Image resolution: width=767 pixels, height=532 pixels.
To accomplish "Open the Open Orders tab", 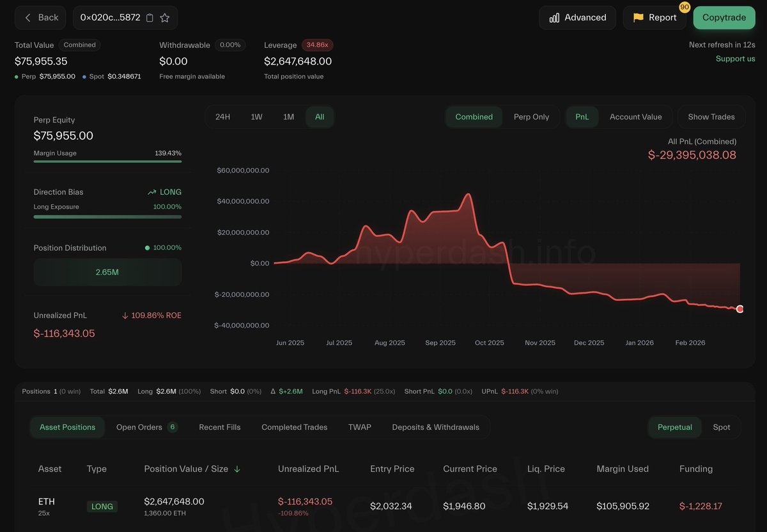I will coord(139,427).
